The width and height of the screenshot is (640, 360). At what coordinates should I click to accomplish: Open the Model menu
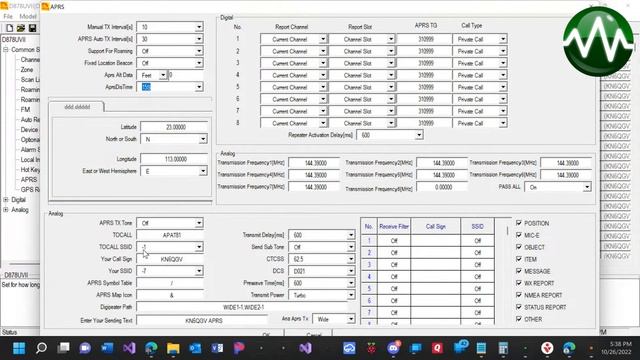tap(28, 16)
